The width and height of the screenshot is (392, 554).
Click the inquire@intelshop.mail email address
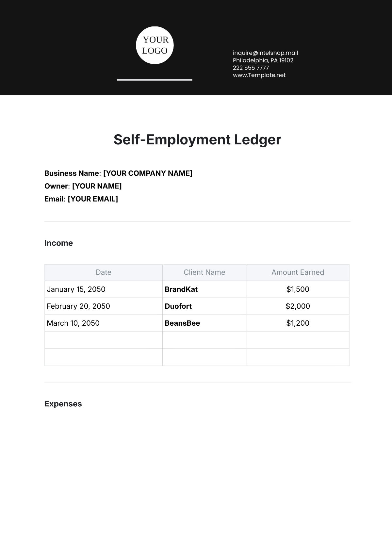[265, 53]
